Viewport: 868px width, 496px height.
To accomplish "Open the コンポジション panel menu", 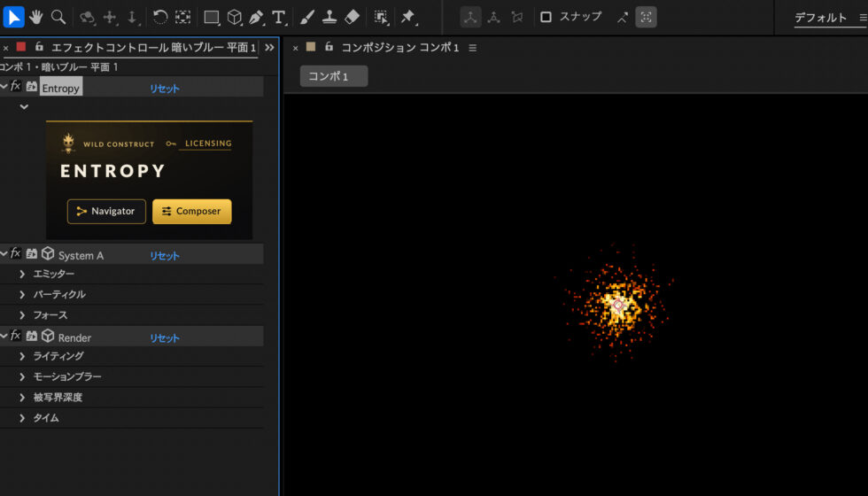I will coord(472,48).
